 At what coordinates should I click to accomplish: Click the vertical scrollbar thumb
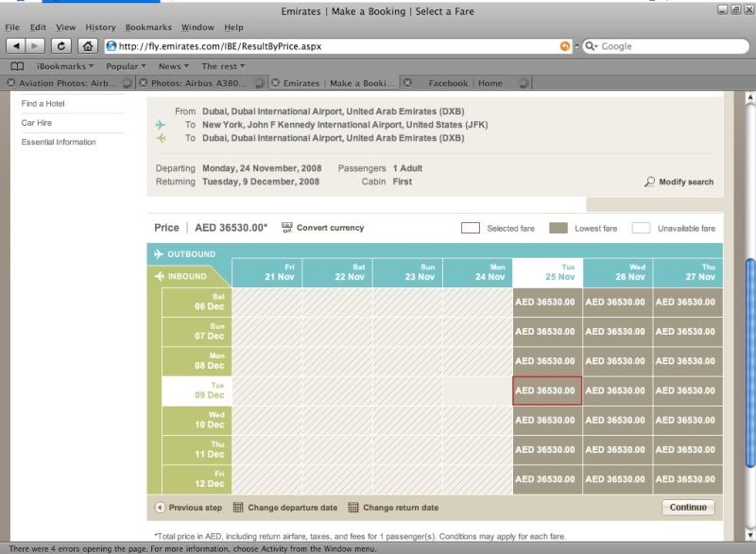tap(750, 363)
